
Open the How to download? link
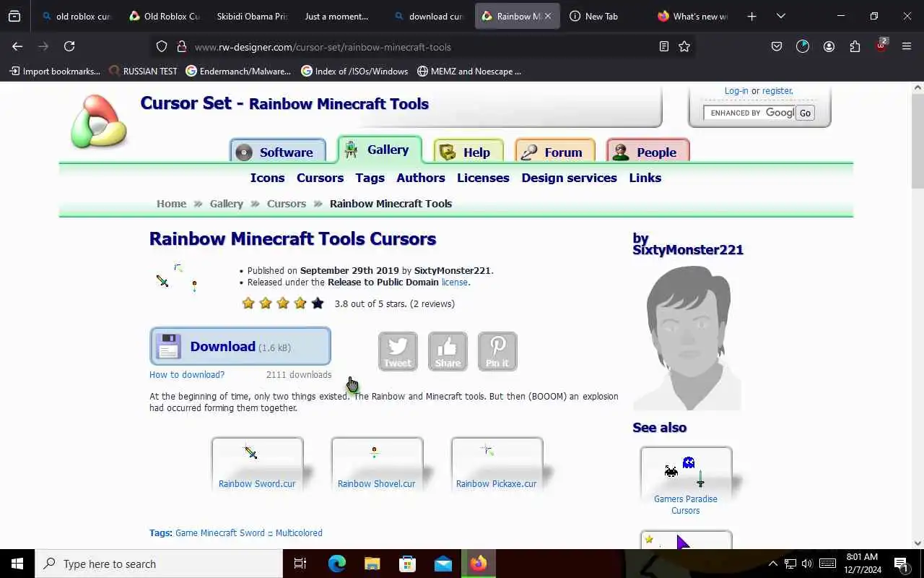click(187, 374)
